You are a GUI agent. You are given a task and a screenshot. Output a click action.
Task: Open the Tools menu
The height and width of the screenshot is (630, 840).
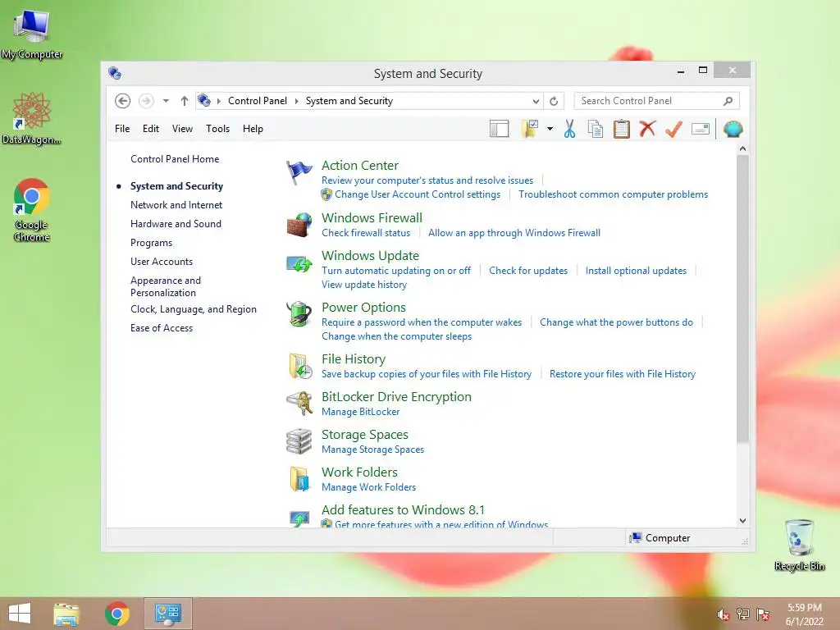tap(217, 129)
